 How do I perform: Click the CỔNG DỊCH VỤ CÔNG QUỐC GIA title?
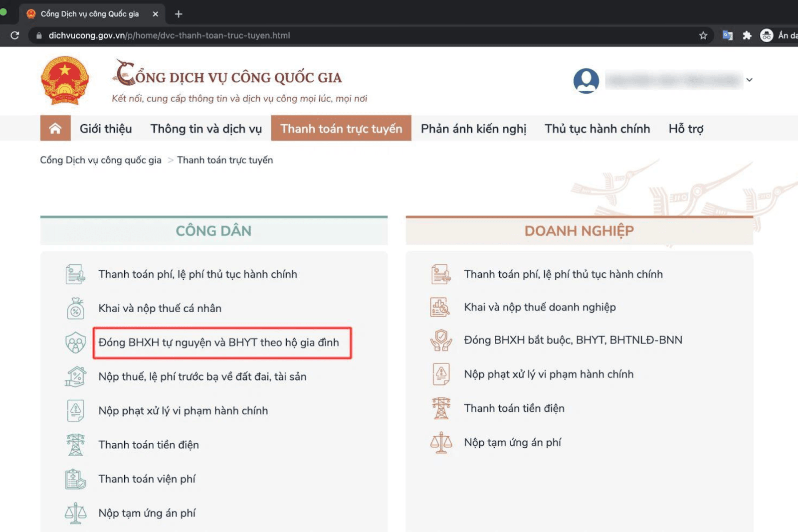coord(228,74)
